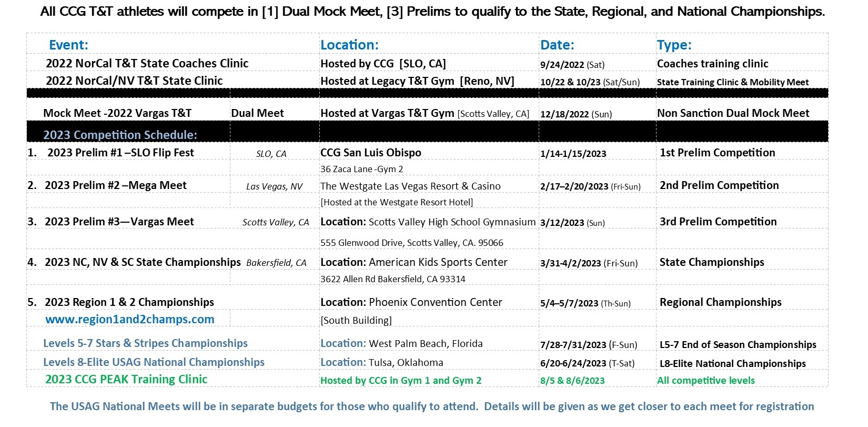The width and height of the screenshot is (868, 427).
Task: Select the 2023 Prelim #1 –SLO Flip Fest row
Action: pyautogui.click(x=427, y=153)
